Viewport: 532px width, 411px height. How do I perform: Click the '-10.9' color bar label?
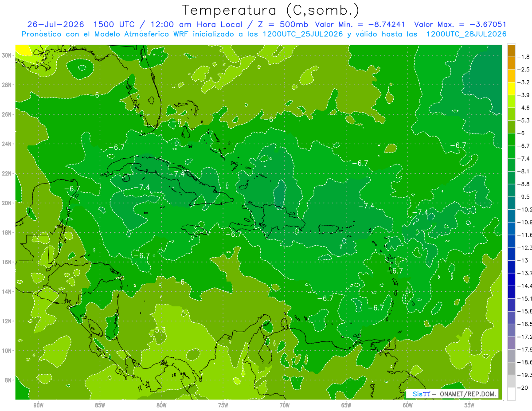[524, 222]
